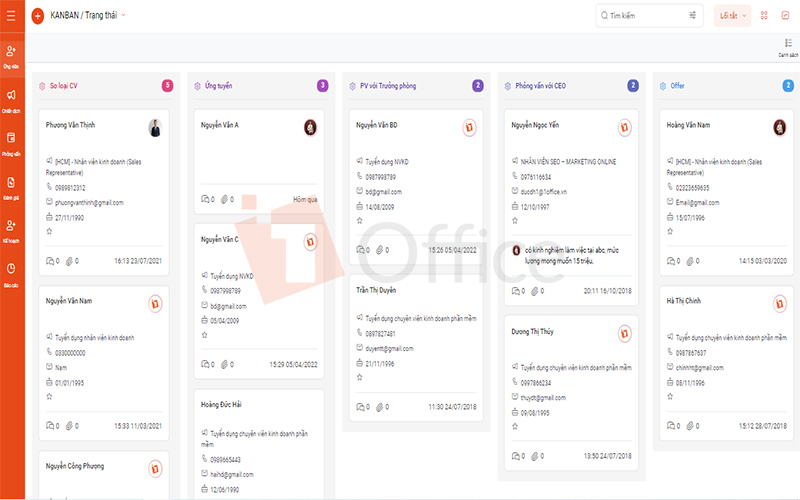Click the search filter settings icon

(692, 15)
